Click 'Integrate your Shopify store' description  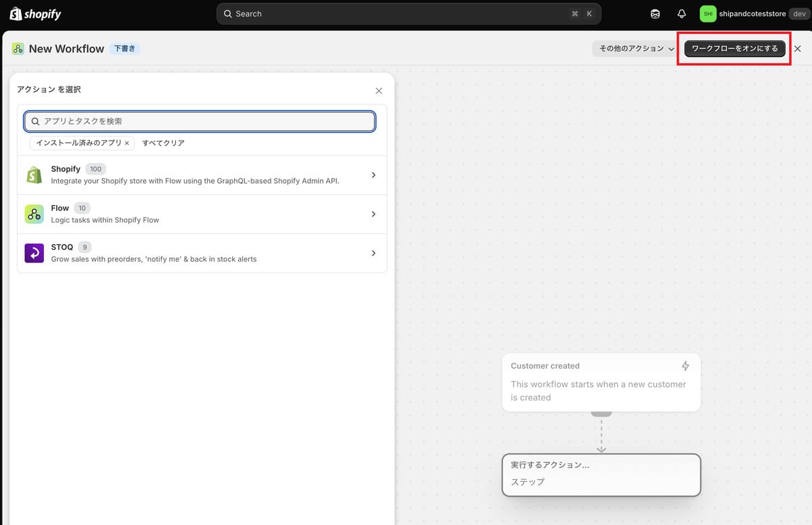pos(195,181)
